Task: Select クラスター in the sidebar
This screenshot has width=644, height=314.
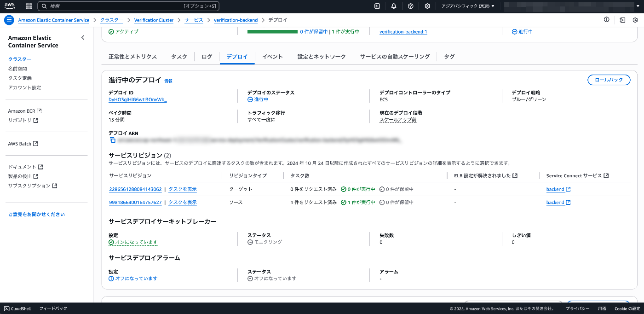Action: [20, 59]
